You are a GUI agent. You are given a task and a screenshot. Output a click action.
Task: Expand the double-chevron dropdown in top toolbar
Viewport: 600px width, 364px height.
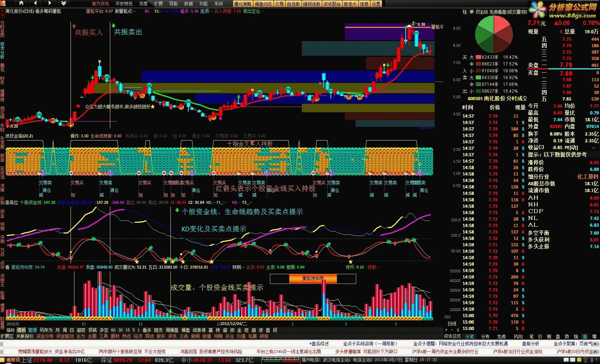(63, 3)
